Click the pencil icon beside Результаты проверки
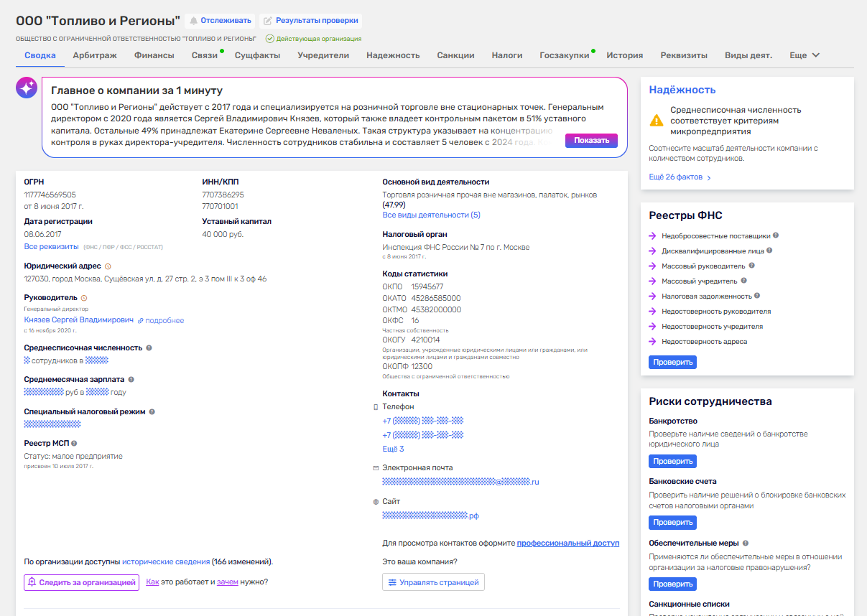Screen dimensions: 867x616 268,21
